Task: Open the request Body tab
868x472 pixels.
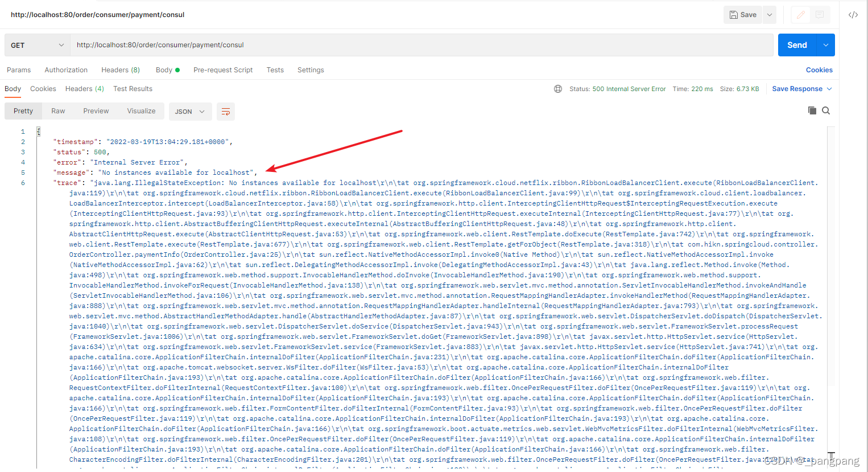Action: click(167, 70)
